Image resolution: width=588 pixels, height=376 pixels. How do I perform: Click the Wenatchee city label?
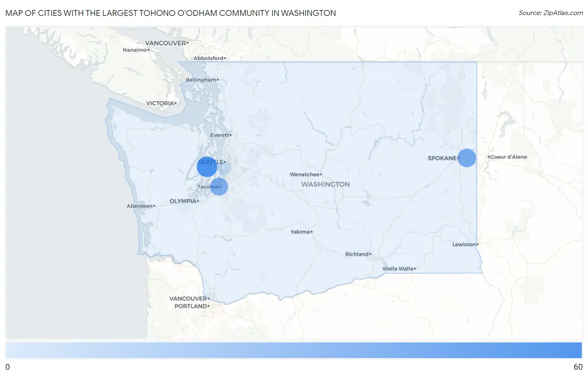[304, 174]
